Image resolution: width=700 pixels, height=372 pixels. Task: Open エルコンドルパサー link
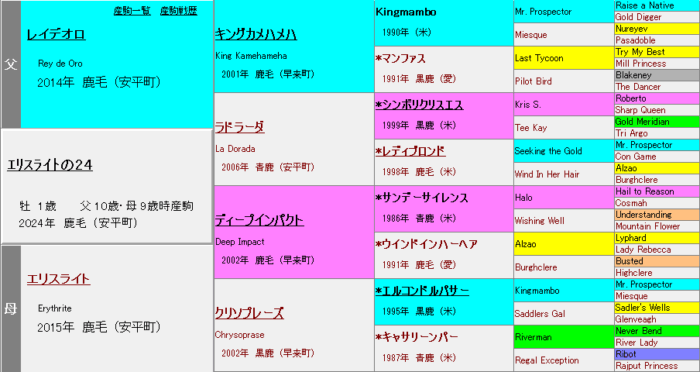422,291
